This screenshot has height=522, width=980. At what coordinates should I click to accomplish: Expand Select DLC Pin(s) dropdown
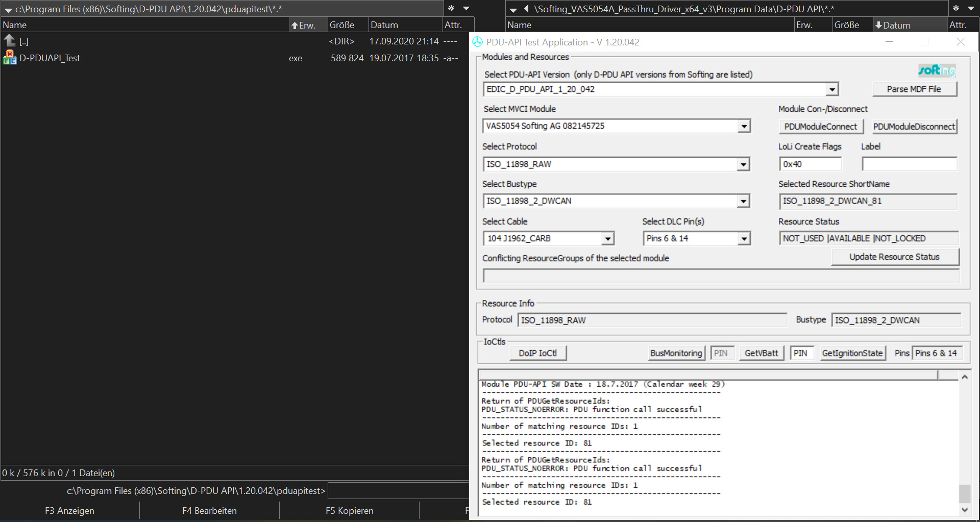pos(744,238)
